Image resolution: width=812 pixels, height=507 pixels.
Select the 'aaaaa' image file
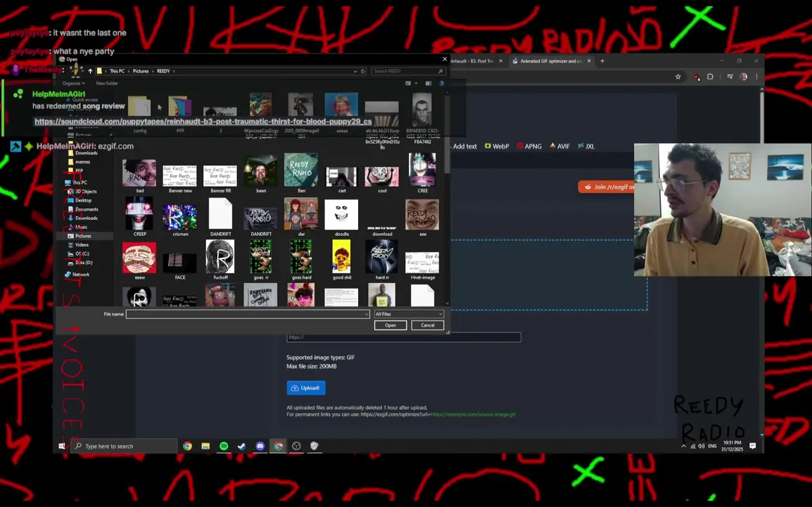(x=341, y=113)
